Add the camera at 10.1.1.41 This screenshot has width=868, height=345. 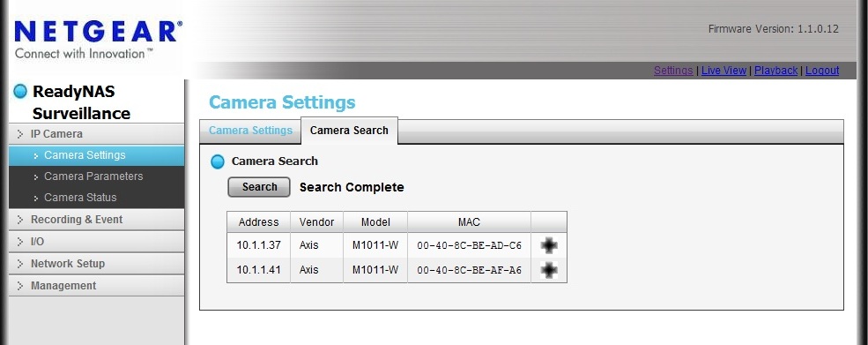tap(549, 271)
